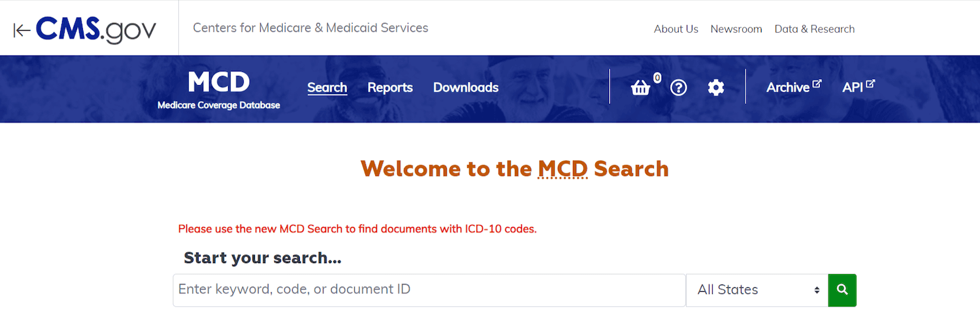
Task: Open the help question mark icon
Action: (679, 88)
